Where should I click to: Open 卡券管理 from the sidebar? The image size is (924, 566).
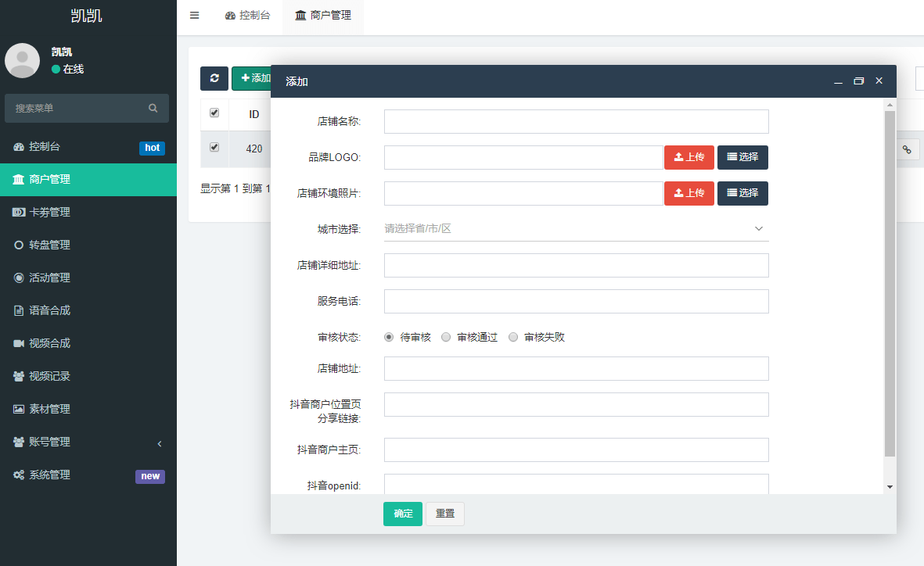click(49, 212)
